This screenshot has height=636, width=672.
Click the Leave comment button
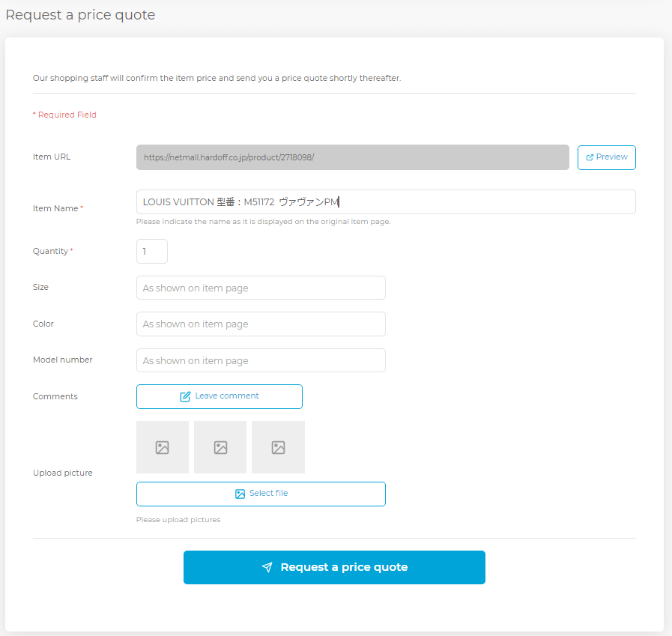pyautogui.click(x=220, y=396)
